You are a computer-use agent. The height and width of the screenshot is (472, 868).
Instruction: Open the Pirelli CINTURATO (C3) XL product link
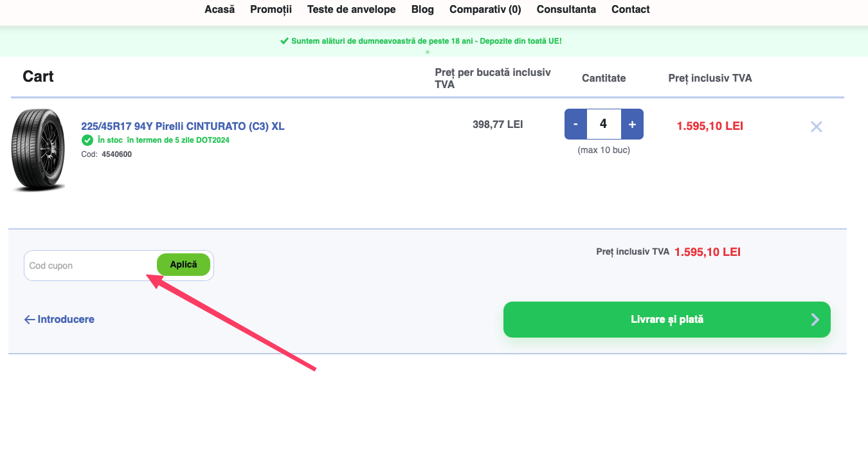[x=183, y=126]
